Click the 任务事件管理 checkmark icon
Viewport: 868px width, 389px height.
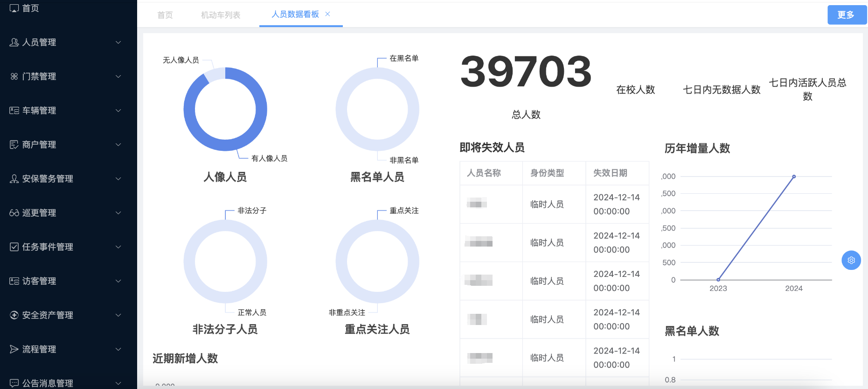[x=14, y=247]
